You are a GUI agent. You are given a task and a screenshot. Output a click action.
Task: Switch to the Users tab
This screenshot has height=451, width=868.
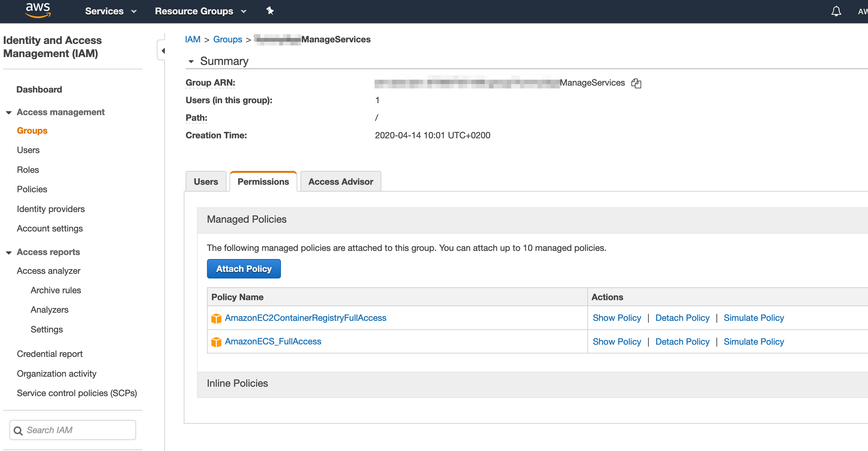coord(205,182)
